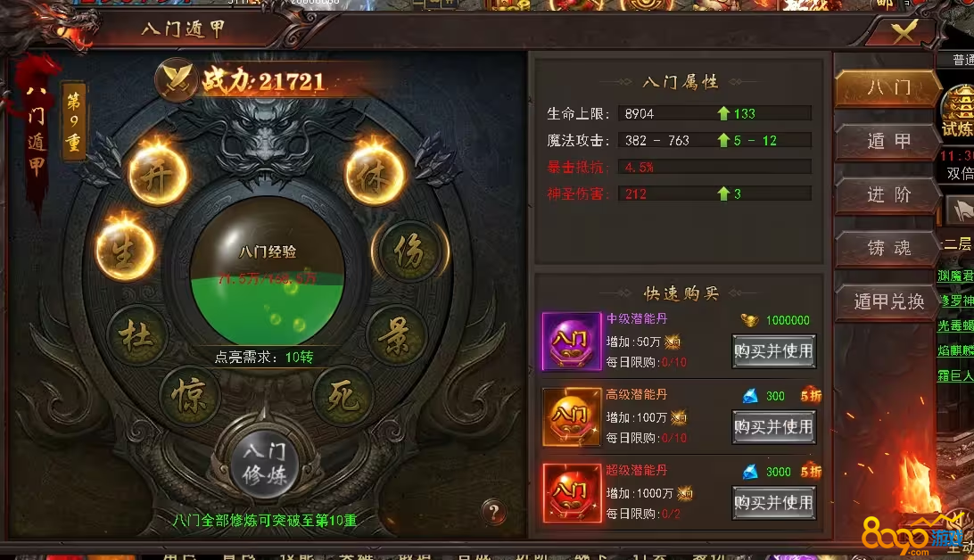
Task: Click the 死 gate orb
Action: (343, 395)
